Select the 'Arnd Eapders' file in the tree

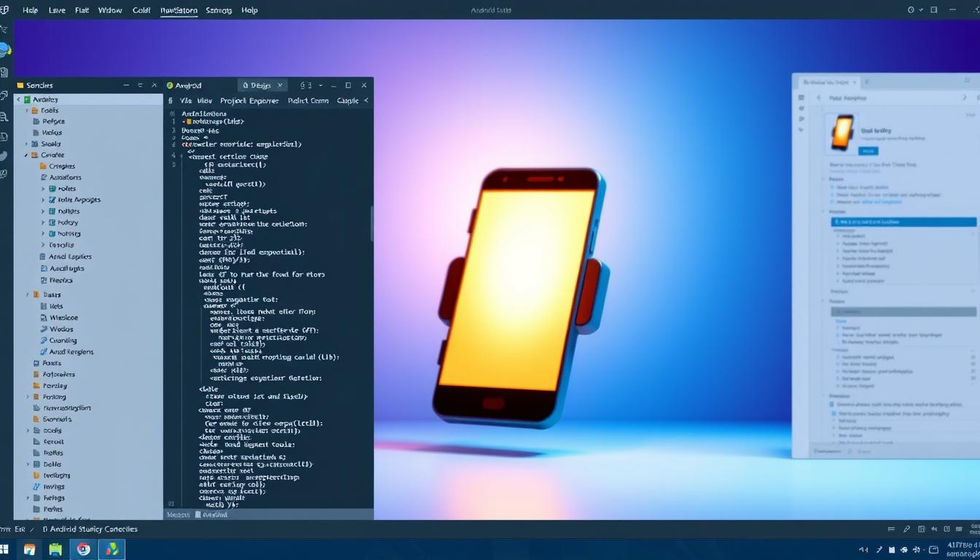[66, 257]
